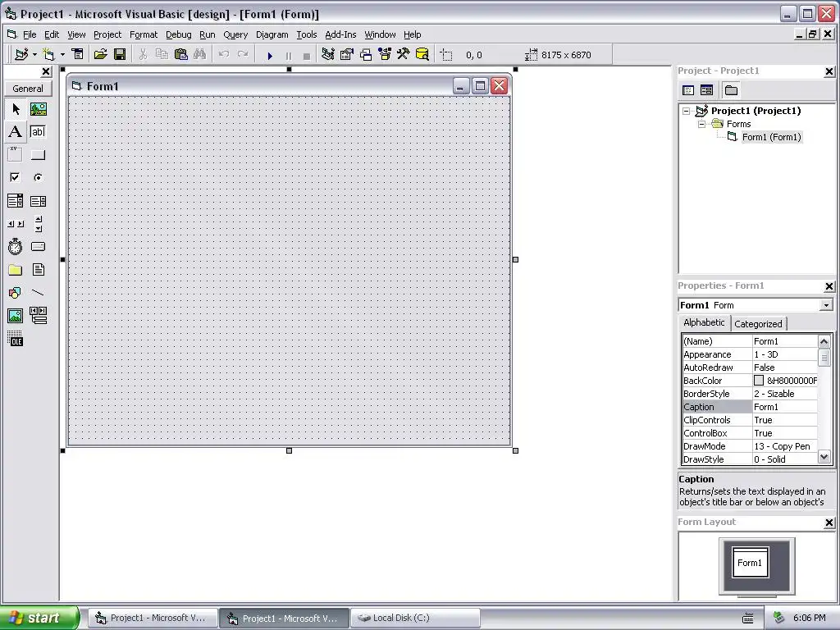Click the General tab of the toolbox
The height and width of the screenshot is (630, 840).
[x=28, y=89]
